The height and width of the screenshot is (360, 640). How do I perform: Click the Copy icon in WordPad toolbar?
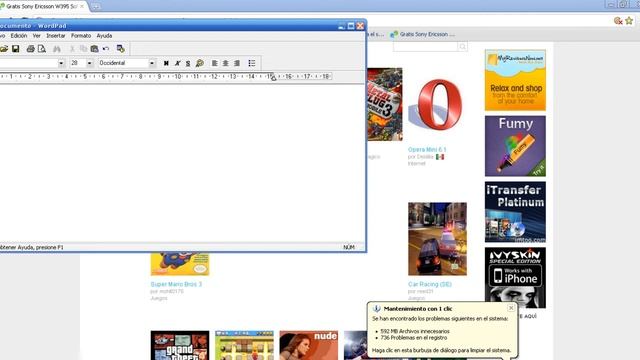pyautogui.click(x=83, y=49)
